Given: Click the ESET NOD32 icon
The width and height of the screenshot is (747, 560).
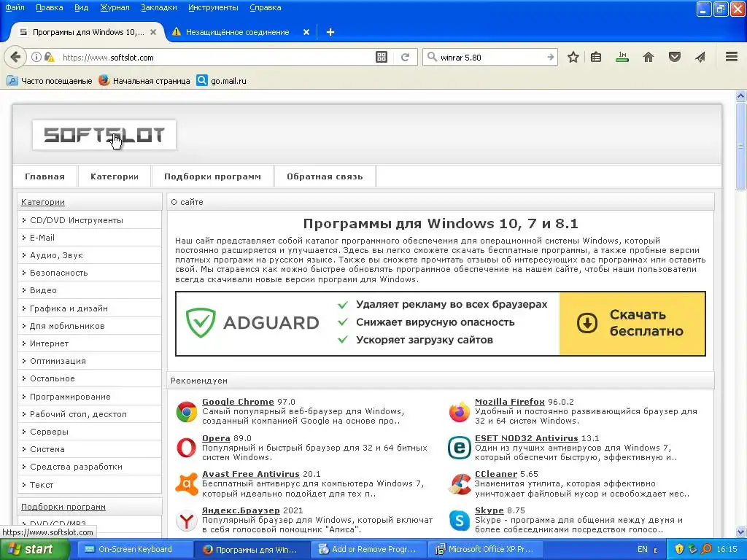Looking at the screenshot, I should (460, 448).
